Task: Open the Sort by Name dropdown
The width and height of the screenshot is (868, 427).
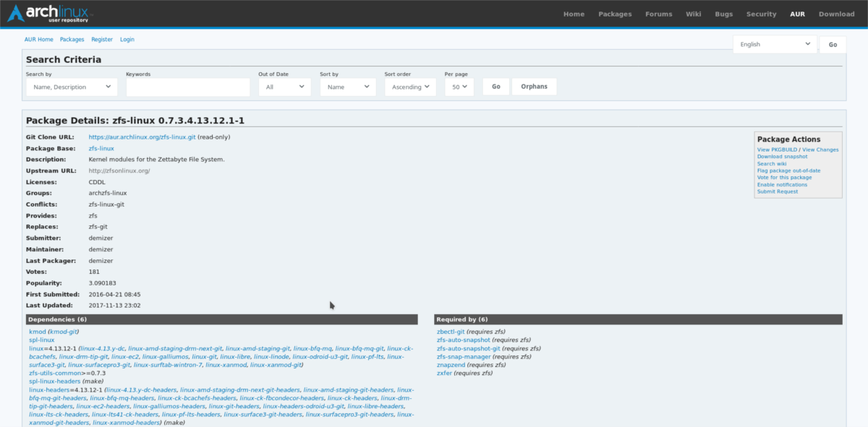Action: (347, 87)
